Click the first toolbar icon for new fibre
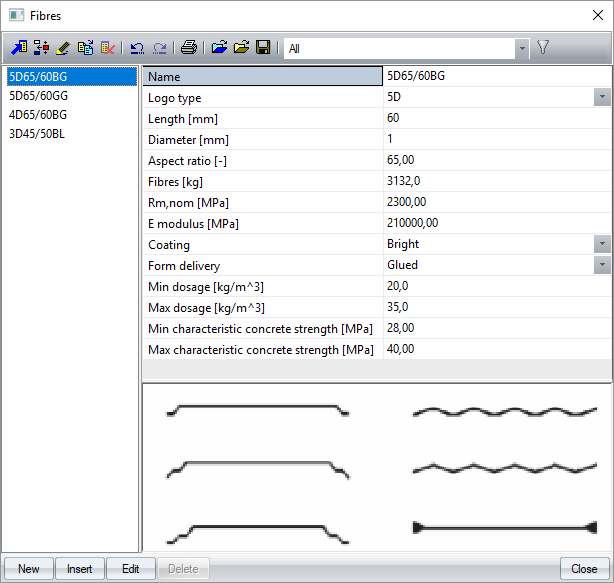Viewport: 614px width, 583px height. 19,47
